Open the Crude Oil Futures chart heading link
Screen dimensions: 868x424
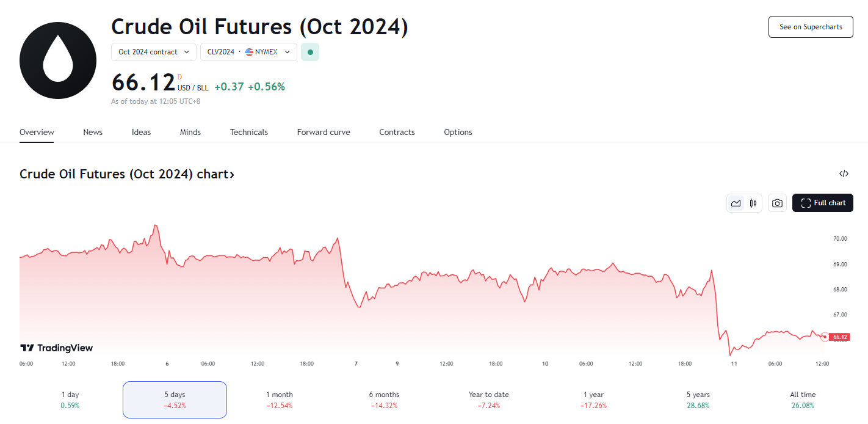(127, 174)
